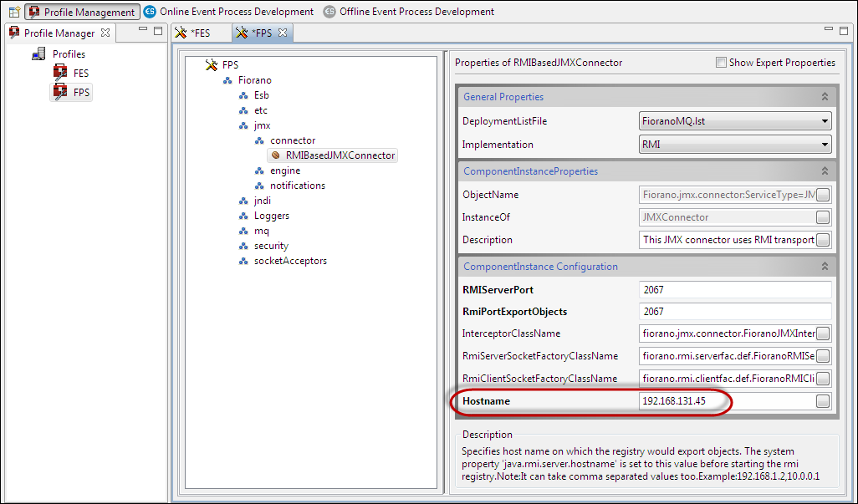This screenshot has height=504, width=858.
Task: Select the socketAcceptors tree node
Action: [x=290, y=261]
